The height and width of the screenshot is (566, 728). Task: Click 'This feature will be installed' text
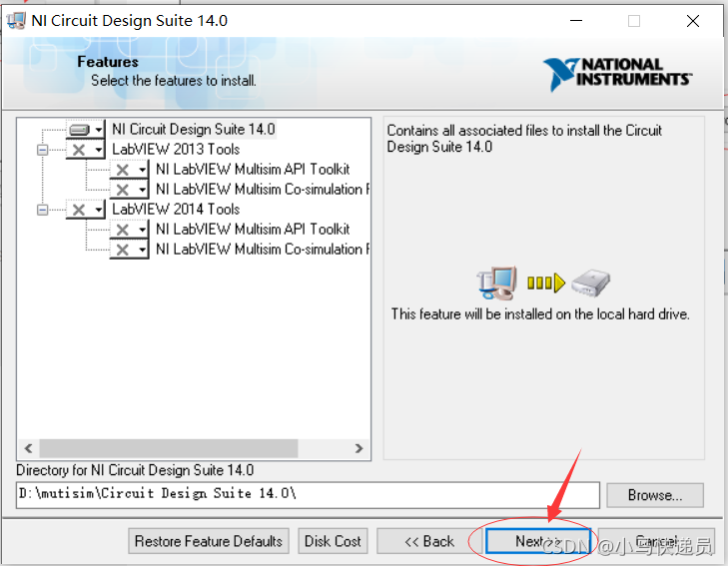[540, 314]
